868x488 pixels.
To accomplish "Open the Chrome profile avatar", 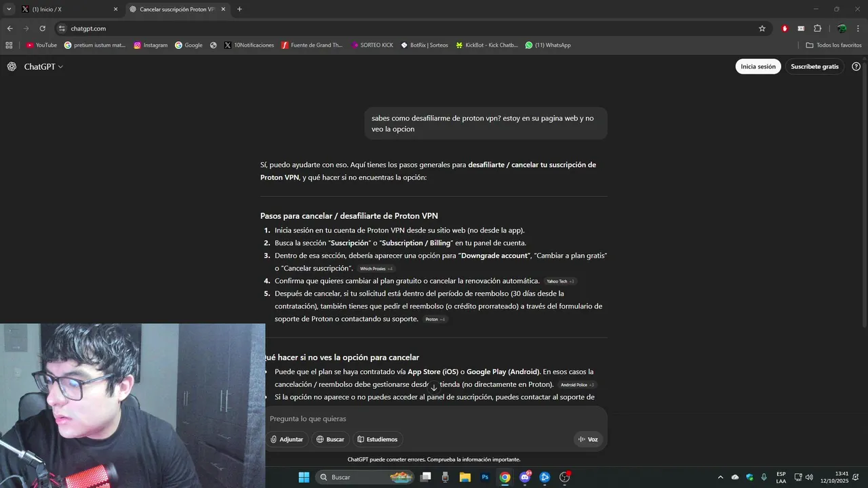I will 842,28.
